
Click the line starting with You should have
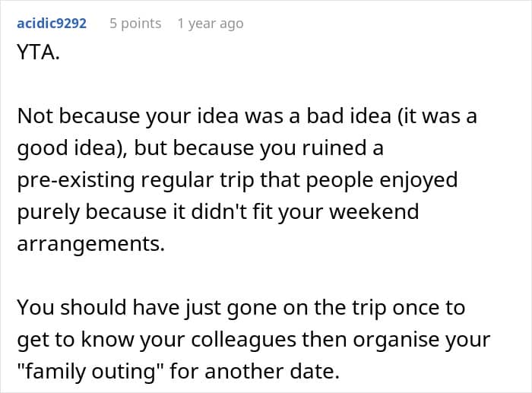coord(241,308)
